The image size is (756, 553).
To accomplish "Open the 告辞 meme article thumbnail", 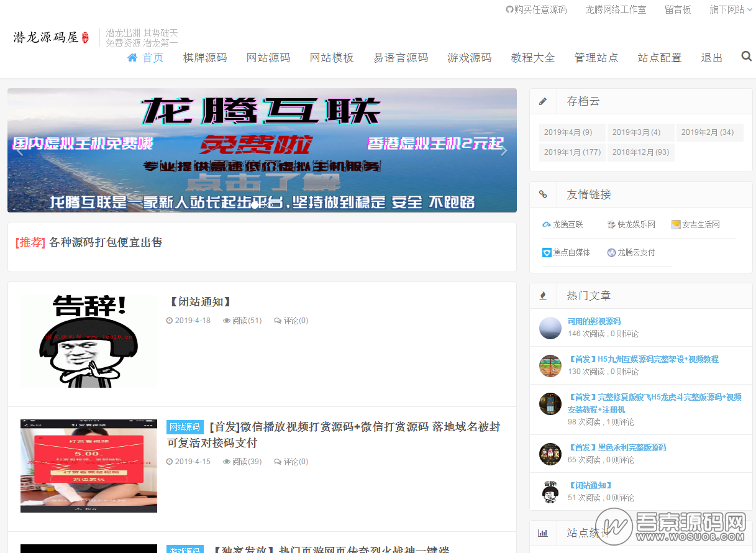I will pos(89,341).
